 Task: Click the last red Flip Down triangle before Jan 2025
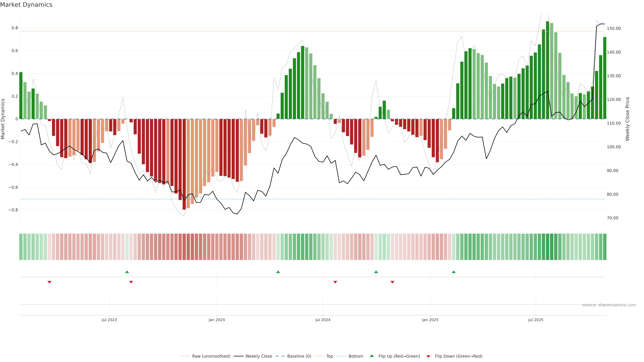[x=392, y=282]
